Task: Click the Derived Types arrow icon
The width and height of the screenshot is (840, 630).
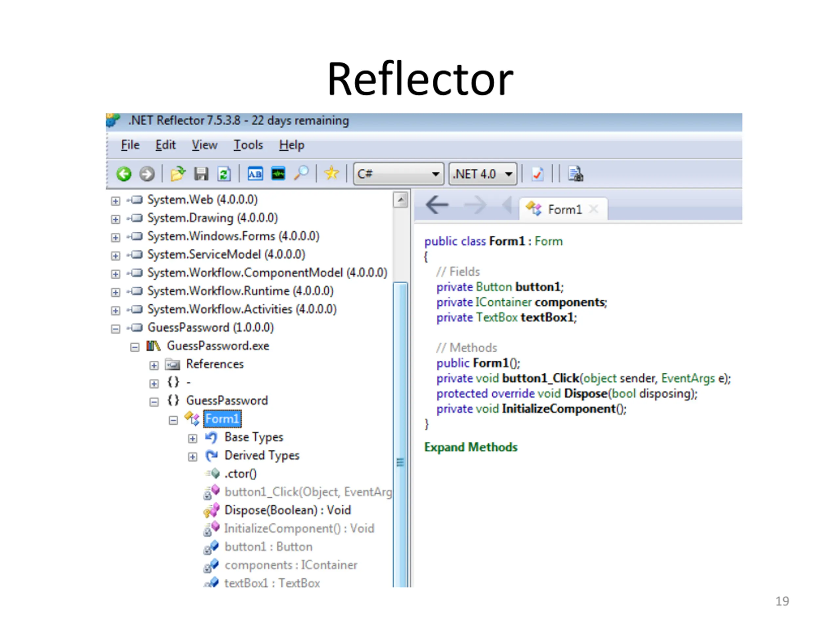Action: tap(212, 455)
